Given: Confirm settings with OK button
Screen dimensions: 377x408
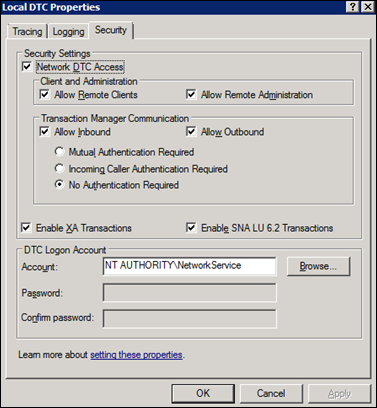Looking at the screenshot, I should pyautogui.click(x=203, y=393).
